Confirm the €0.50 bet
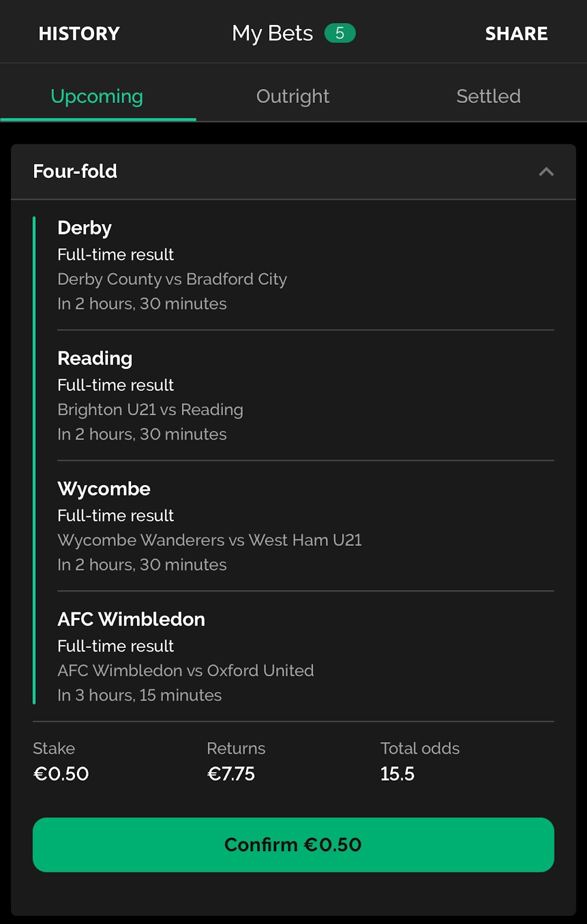The height and width of the screenshot is (924, 587). point(293,844)
